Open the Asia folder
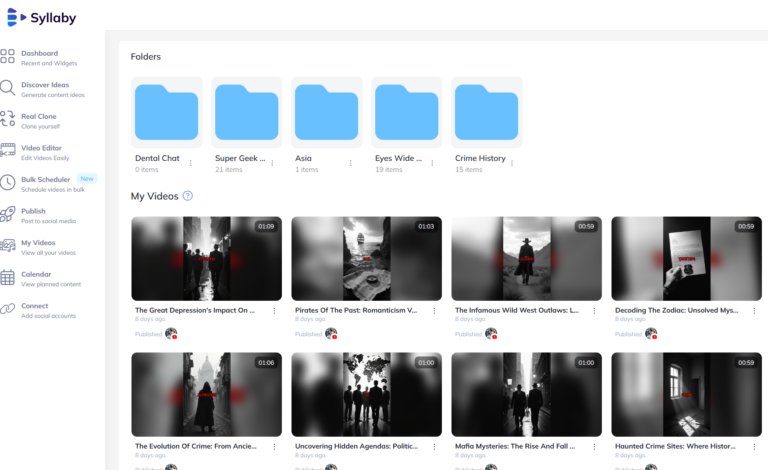The height and width of the screenshot is (470, 768). click(326, 112)
